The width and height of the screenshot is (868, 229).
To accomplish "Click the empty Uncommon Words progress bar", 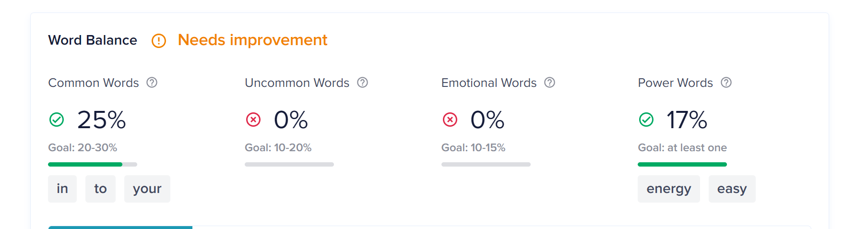I will [289, 164].
